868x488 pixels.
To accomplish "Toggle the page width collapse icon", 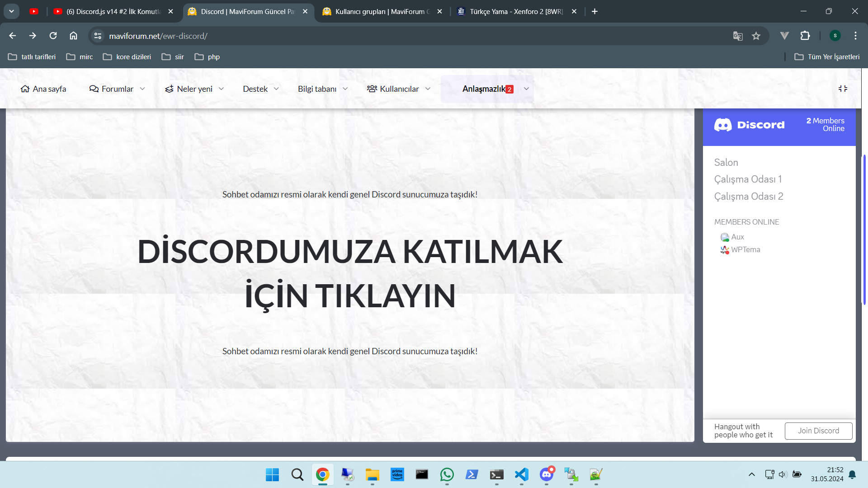I will coord(843,89).
